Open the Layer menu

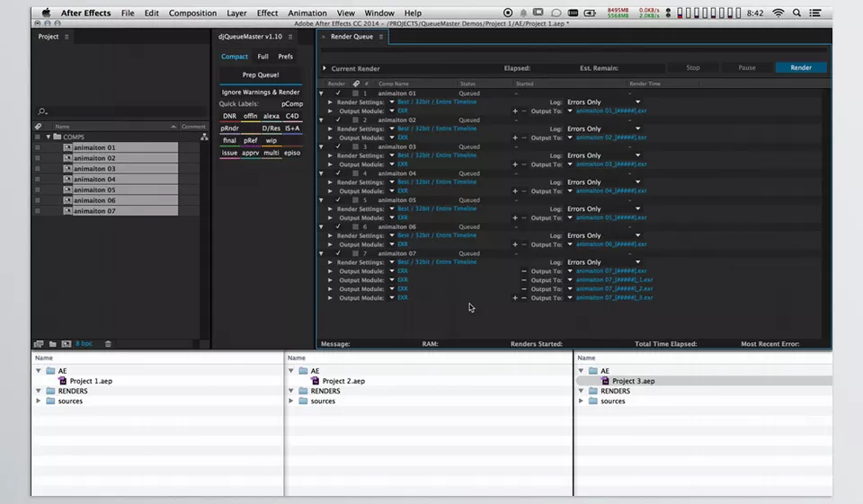[236, 13]
